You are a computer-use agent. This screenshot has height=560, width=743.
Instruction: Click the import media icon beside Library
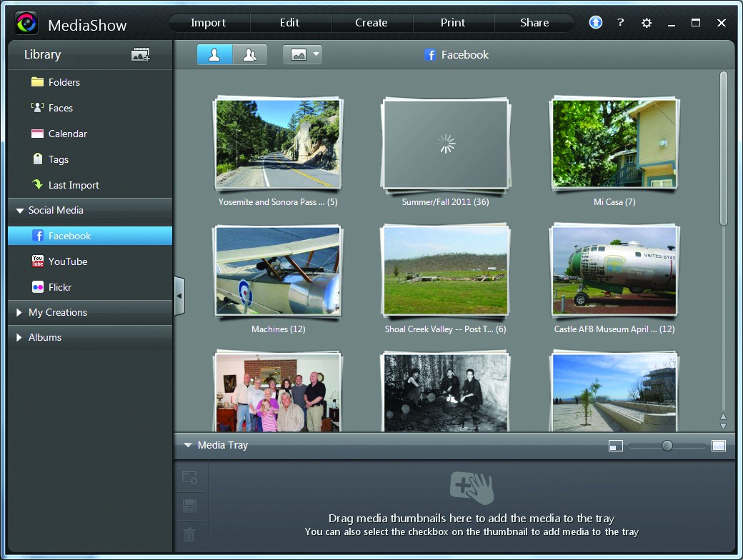point(141,55)
